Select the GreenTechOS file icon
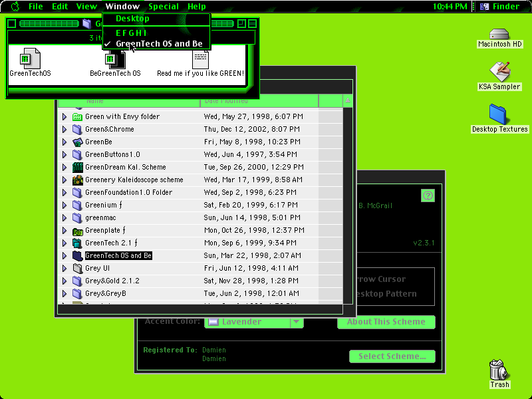Screen dimensions: 532x399 [30, 59]
